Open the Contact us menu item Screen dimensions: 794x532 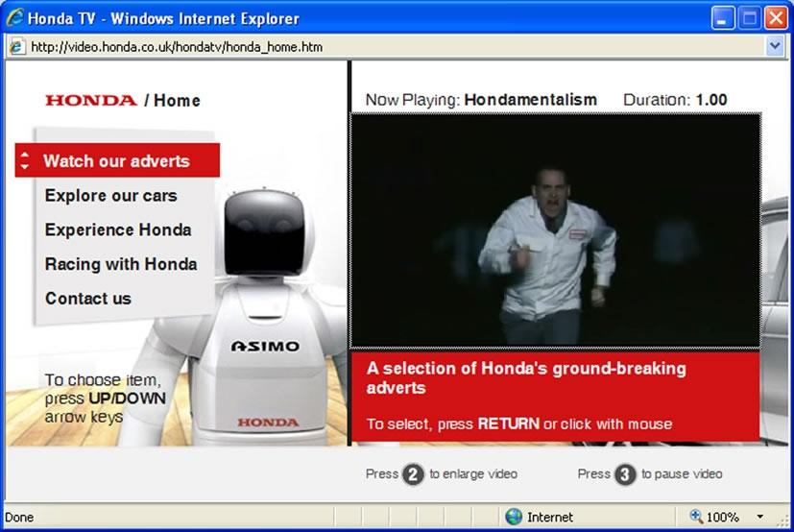[87, 299]
